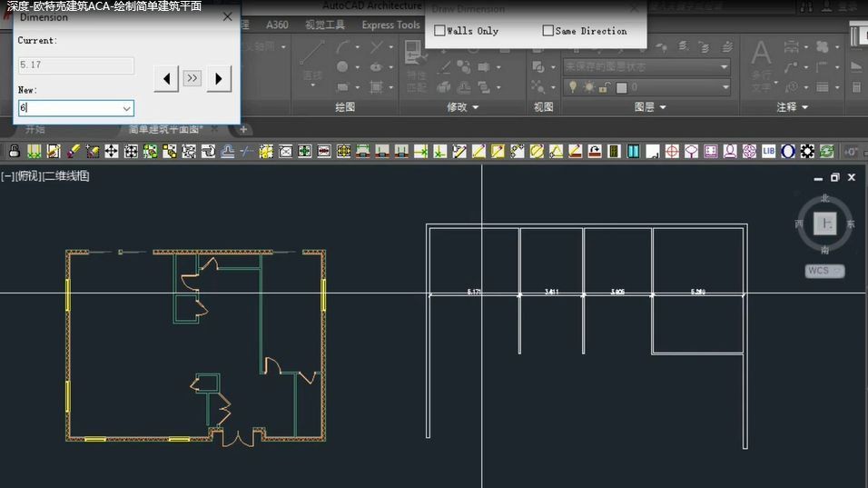The width and height of the screenshot is (868, 488).
Task: Switch to the A360 ribbon tab
Action: [277, 25]
